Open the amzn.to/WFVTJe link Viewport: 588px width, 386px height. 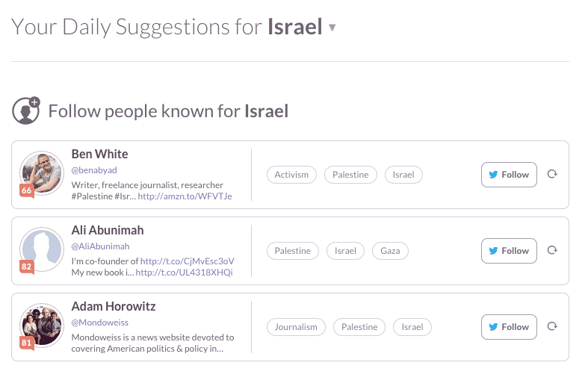[185, 196]
